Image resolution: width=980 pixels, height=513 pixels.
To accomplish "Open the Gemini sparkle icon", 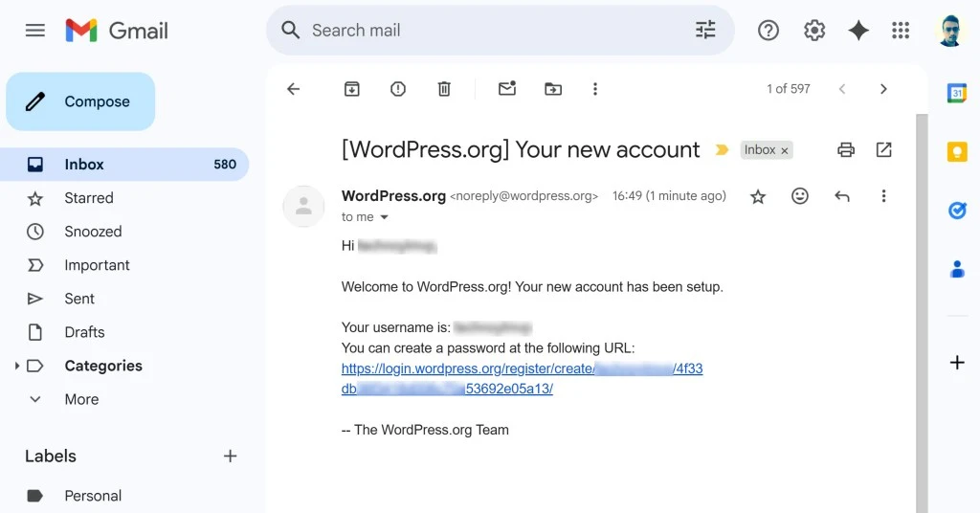I will coord(858,31).
